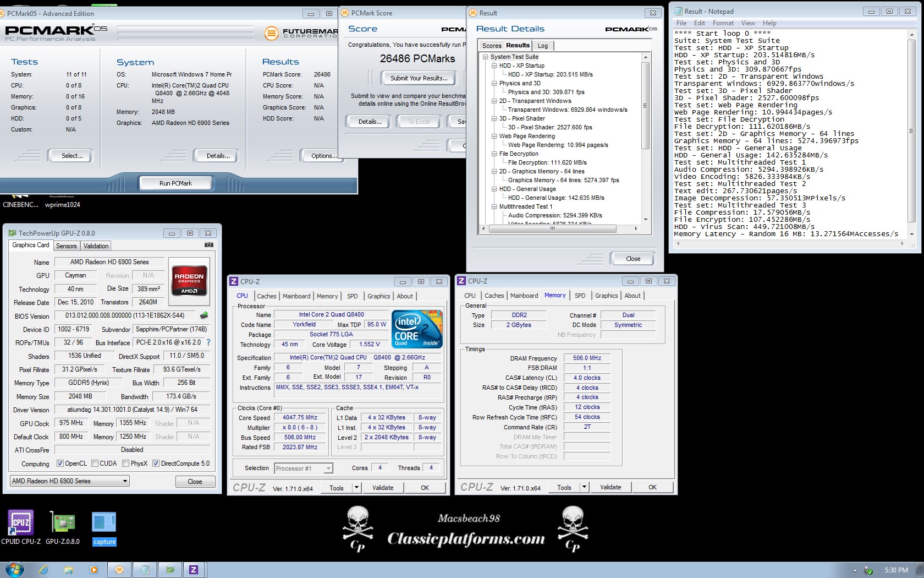Screen dimensions: 924x578
Task: Toggle the DirectCompute 5.0 checkbox
Action: [x=156, y=464]
